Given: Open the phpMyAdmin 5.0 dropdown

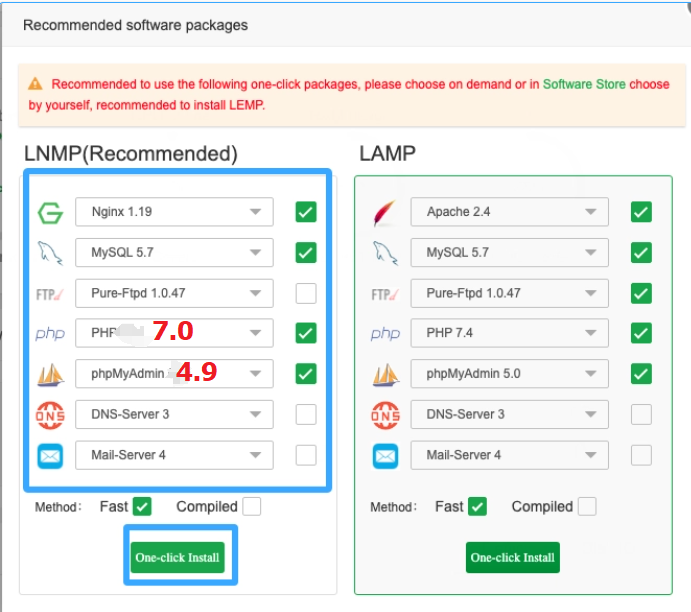Looking at the screenshot, I should (x=510, y=374).
